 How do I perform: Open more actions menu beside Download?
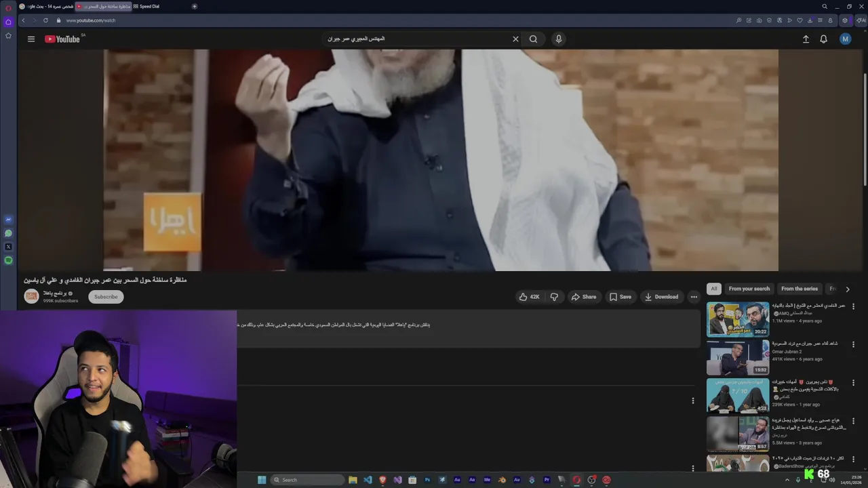tap(693, 297)
